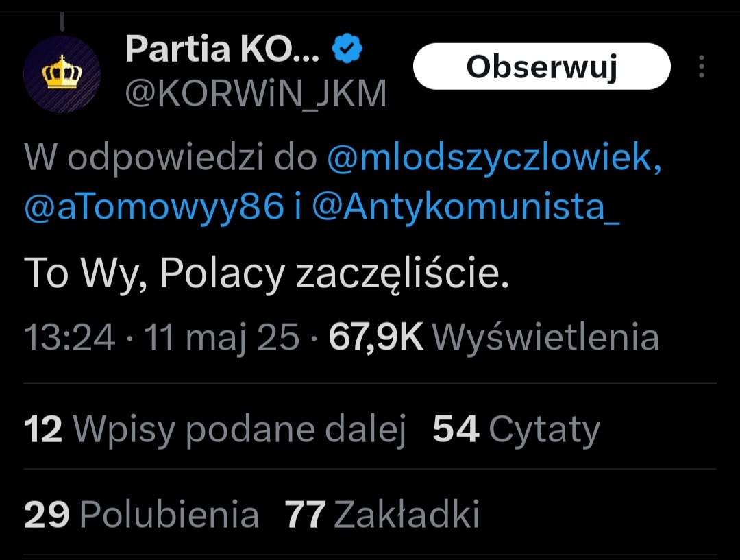This screenshot has height=560, width=740.
Task: Open the three-dot more options menu
Action: click(x=702, y=66)
